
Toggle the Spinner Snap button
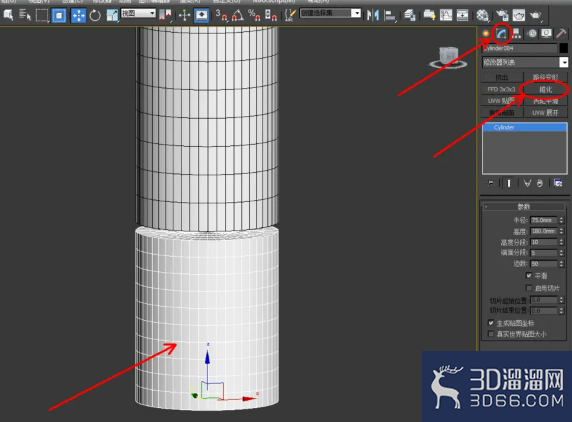(x=271, y=15)
